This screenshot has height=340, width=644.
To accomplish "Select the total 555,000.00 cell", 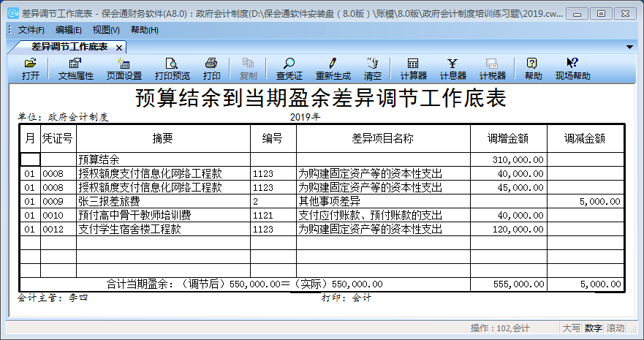I will point(509,284).
